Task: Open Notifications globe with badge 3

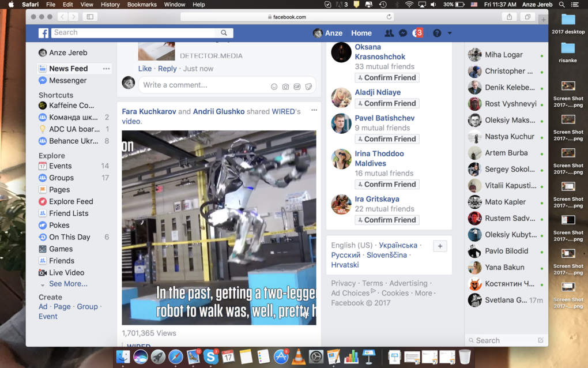Action: 417,33
